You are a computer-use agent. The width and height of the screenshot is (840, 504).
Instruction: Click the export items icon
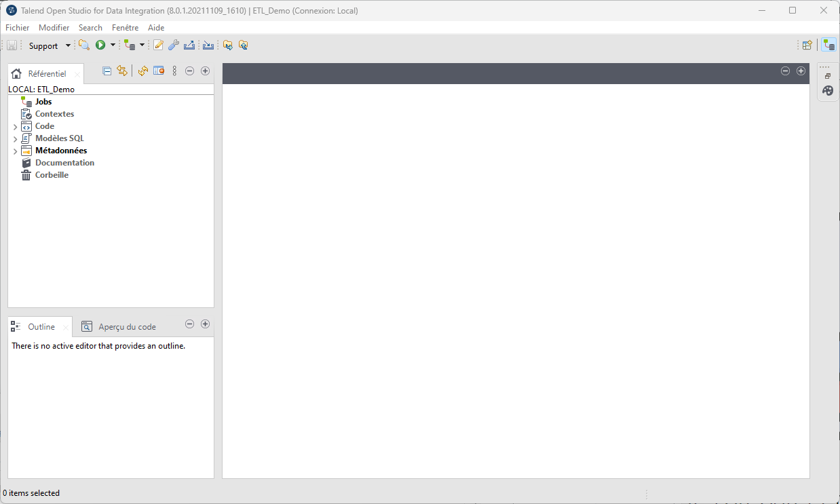189,45
